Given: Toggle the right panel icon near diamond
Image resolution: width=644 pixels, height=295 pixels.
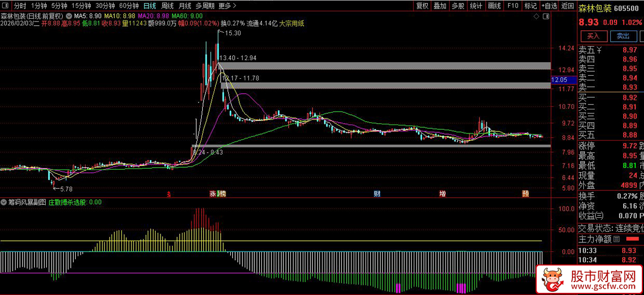Looking at the screenshot, I should coord(545,17).
